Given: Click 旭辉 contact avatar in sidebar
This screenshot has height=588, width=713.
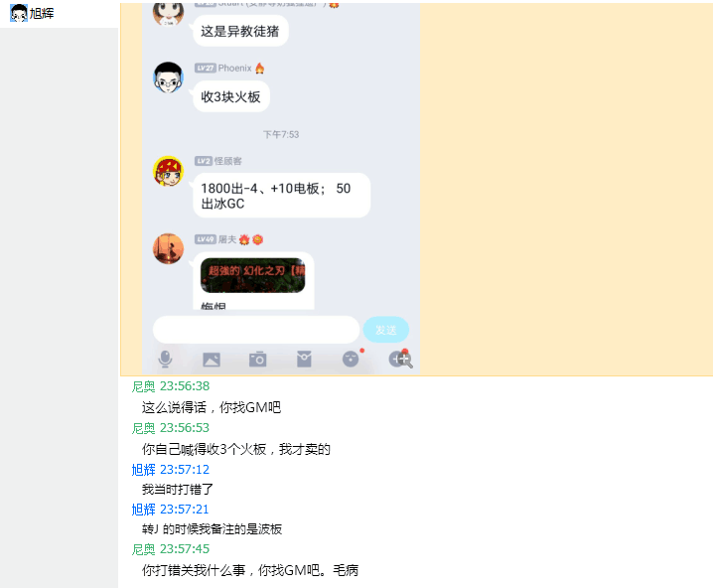Looking at the screenshot, I should point(19,13).
